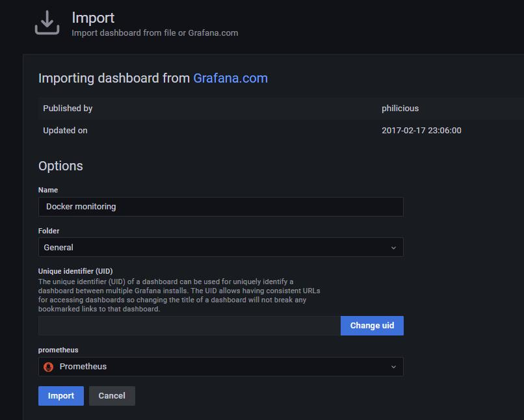Click the "Unique identifier (UID)" label
This screenshot has width=524, height=420.
[x=75, y=271]
